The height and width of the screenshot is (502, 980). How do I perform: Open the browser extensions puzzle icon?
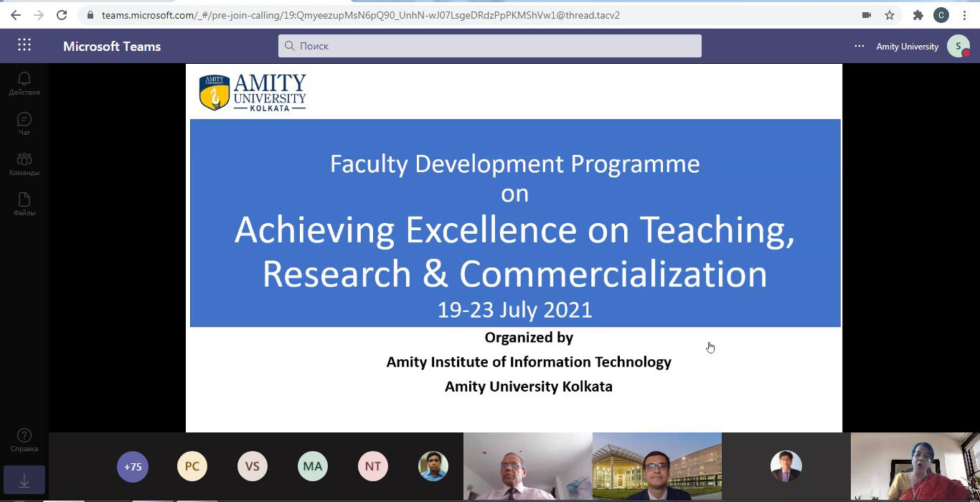click(918, 15)
